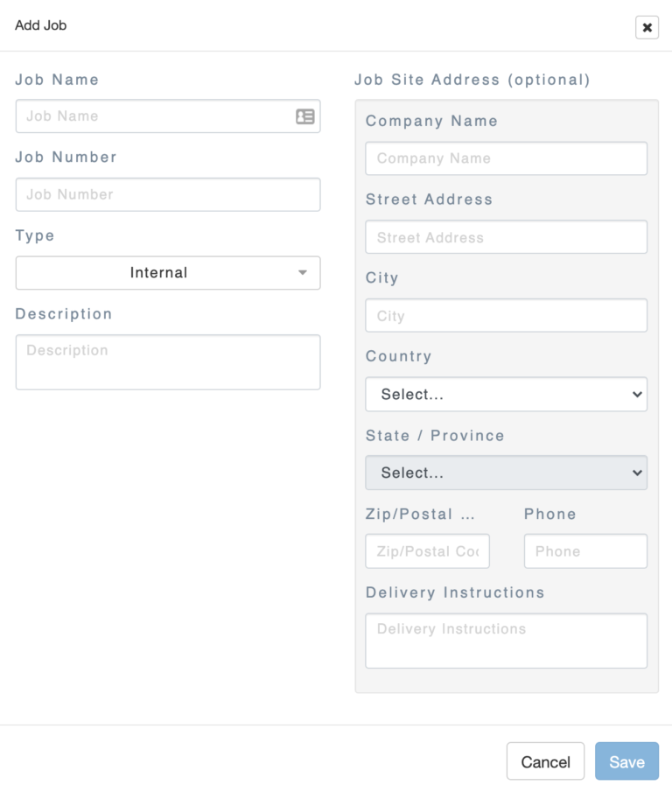Click the Job Number input field

pos(167,194)
